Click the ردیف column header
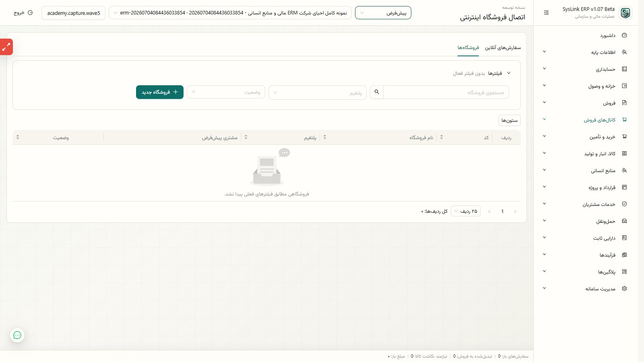644x362 pixels. [506, 138]
